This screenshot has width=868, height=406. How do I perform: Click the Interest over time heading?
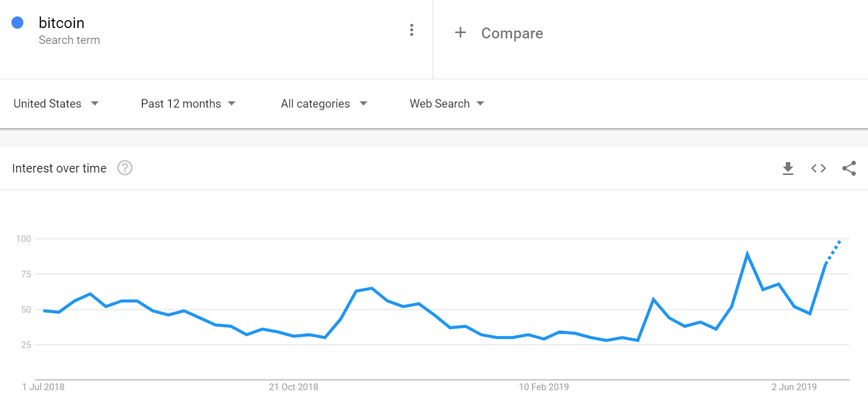(x=59, y=168)
